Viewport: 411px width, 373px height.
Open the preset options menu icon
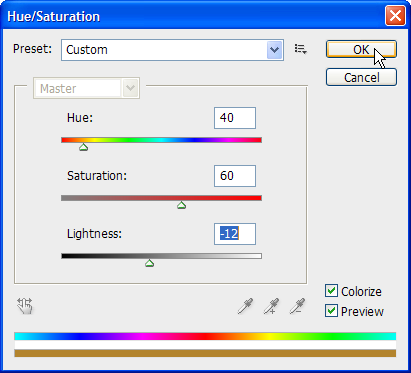[x=300, y=49]
